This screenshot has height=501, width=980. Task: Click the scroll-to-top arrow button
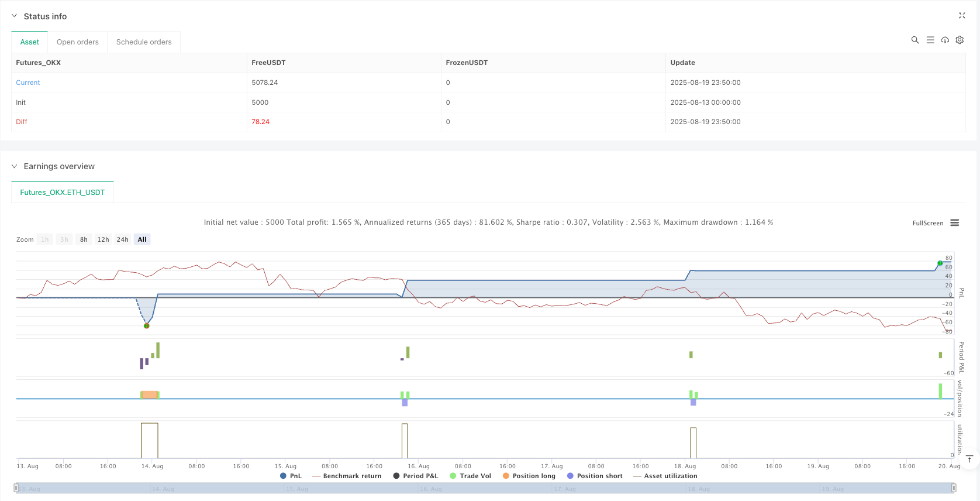pos(969,459)
